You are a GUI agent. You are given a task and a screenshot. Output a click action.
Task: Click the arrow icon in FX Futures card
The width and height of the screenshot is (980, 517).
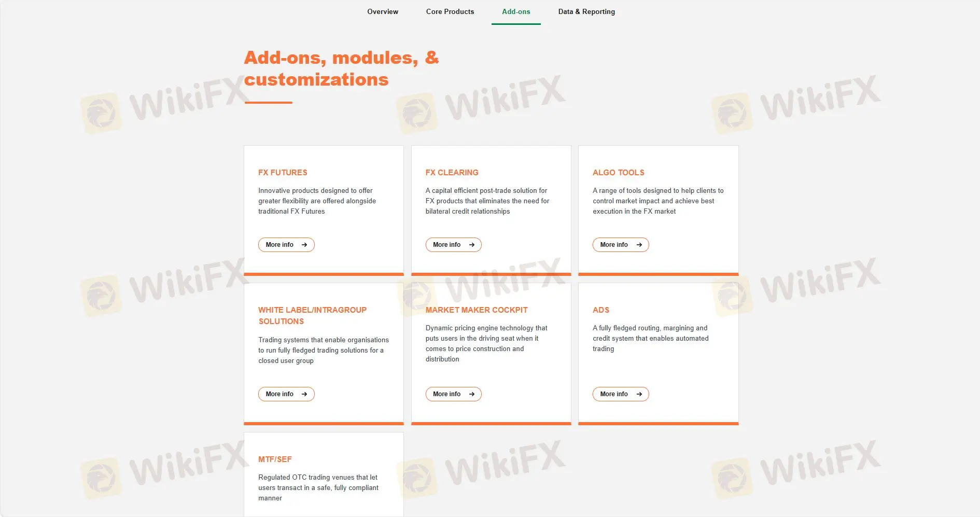304,245
